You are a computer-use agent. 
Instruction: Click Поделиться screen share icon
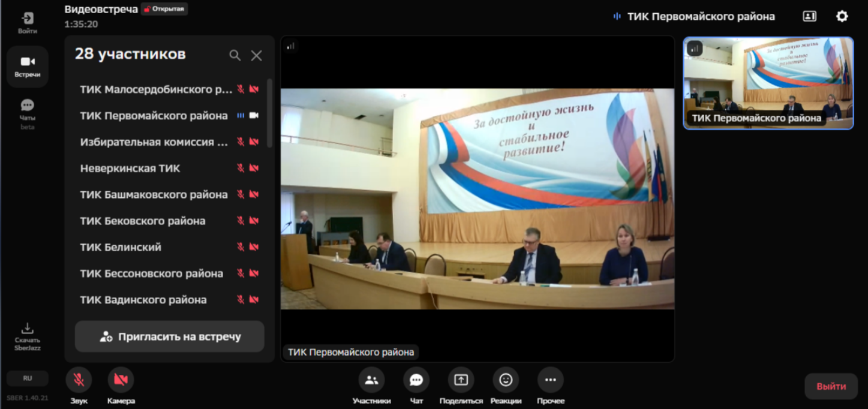click(x=461, y=380)
